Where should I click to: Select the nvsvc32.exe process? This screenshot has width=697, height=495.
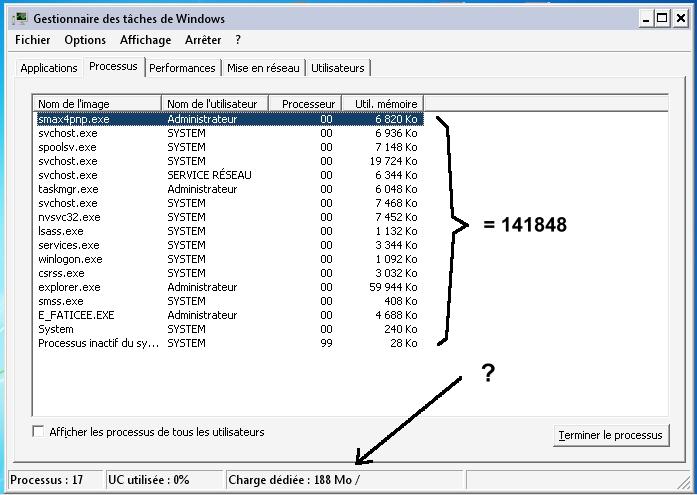[229, 217]
